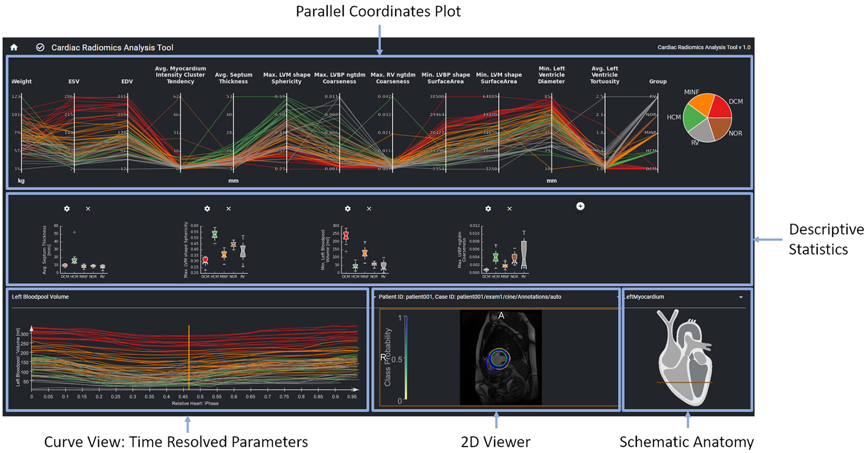868x453 pixels.
Task: Open settings gear for Min. Left Bloodpool Volume boxplot
Action: tap(348, 209)
